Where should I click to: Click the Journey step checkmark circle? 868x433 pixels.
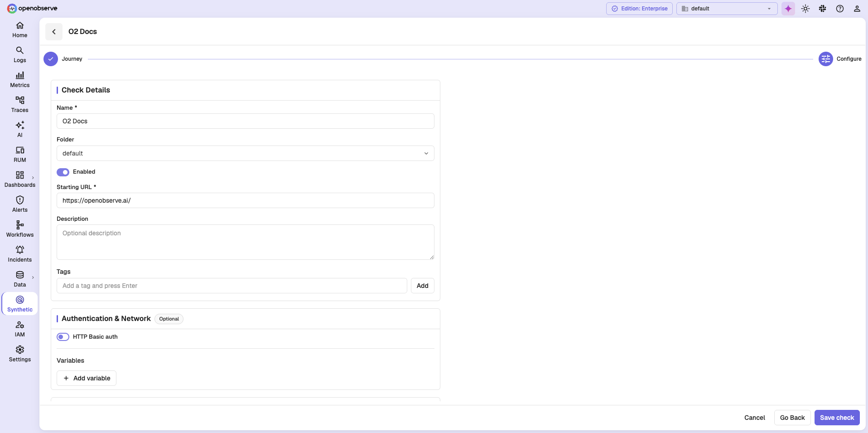click(x=51, y=59)
